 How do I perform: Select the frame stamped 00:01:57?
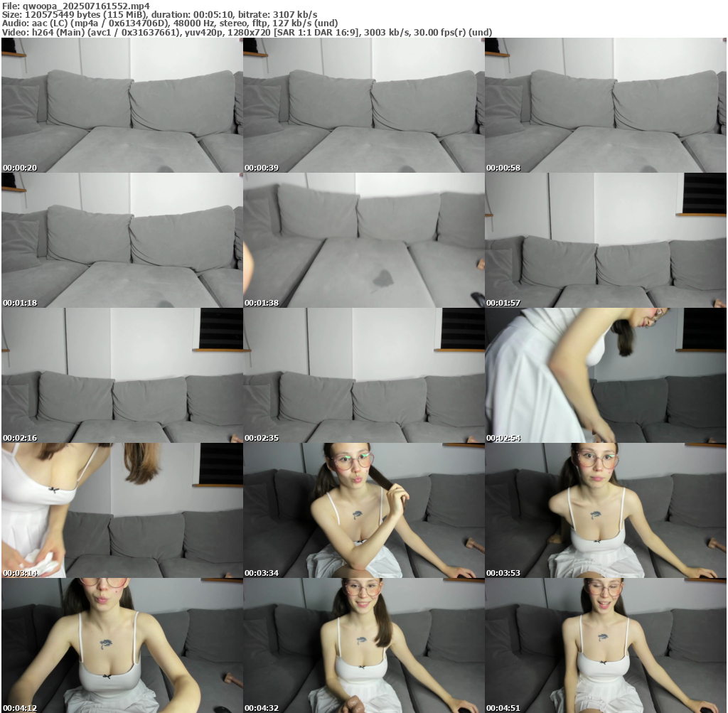point(606,240)
